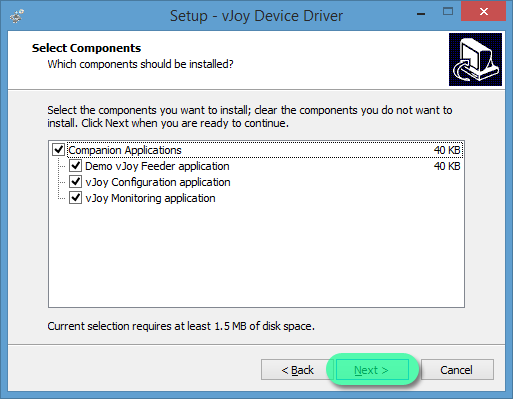The height and width of the screenshot is (399, 513).
Task: Select the Companion Applications row label
Action: pos(125,150)
